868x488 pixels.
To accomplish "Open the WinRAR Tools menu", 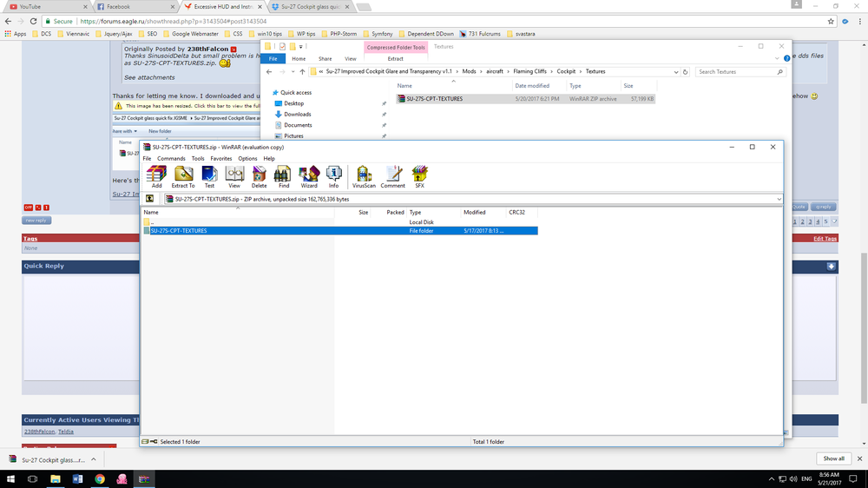I will [198, 158].
